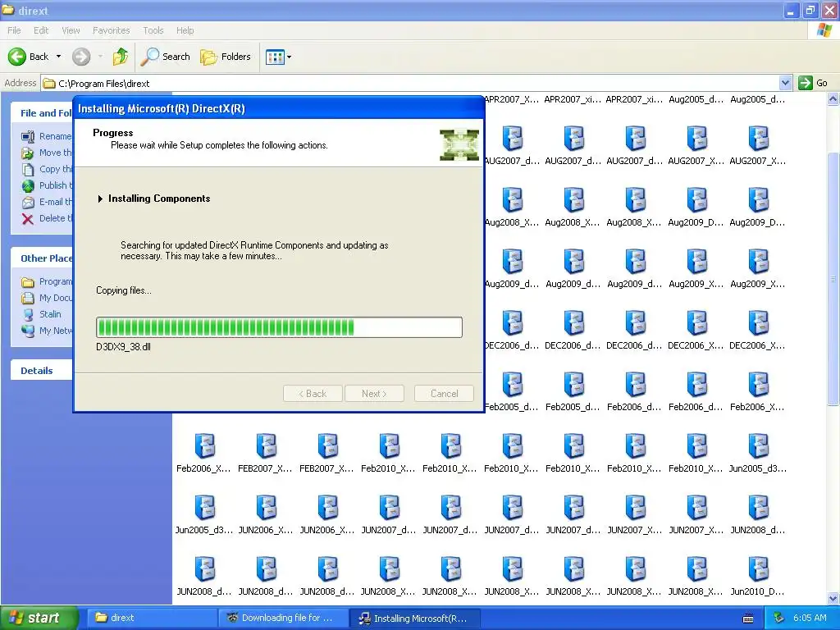Open the Back button history dropdown arrow
The image size is (840, 630).
[58, 57]
